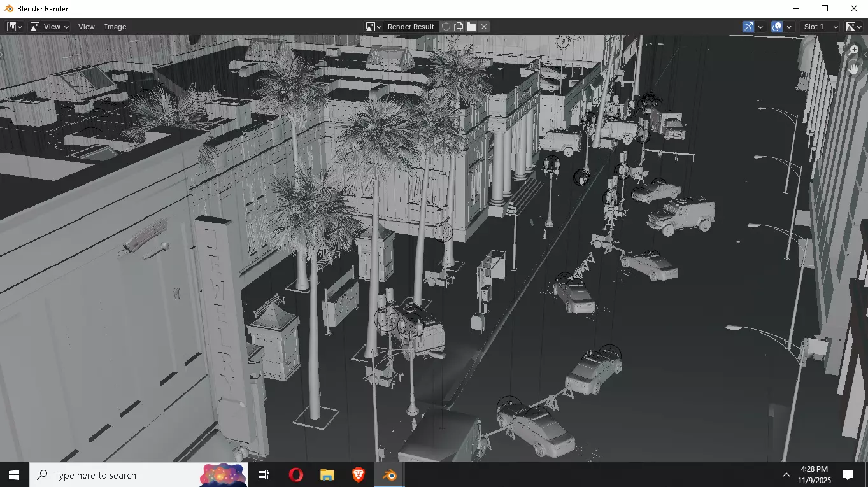Toggle the fake user shield icon
Image resolution: width=868 pixels, height=487 pixels.
click(x=446, y=27)
